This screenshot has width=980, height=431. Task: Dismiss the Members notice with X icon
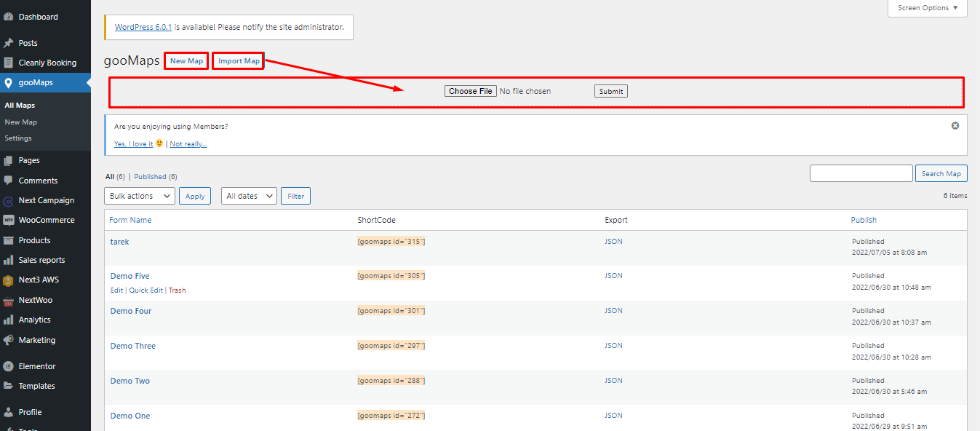pyautogui.click(x=955, y=125)
